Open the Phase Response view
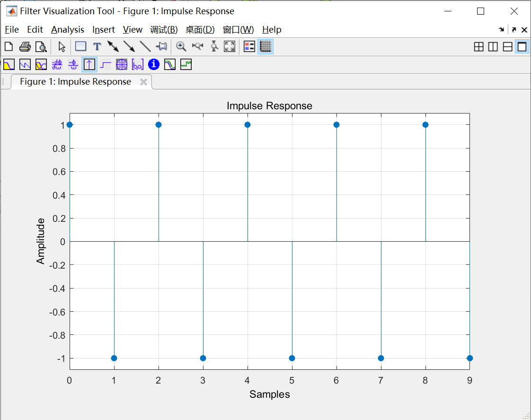531x420 pixels. [x=24, y=64]
